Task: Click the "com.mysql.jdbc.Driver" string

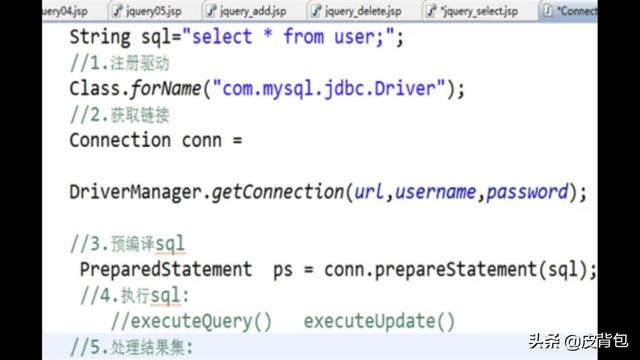Action: pos(329,89)
